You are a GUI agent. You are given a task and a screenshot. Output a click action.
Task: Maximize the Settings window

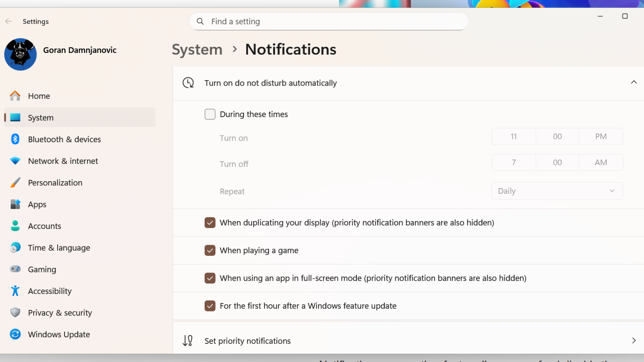pyautogui.click(x=625, y=16)
